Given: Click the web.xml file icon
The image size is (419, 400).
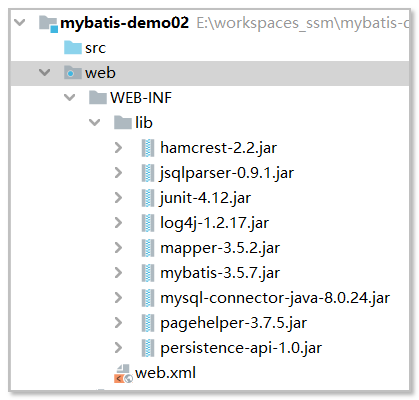Looking at the screenshot, I should [123, 373].
